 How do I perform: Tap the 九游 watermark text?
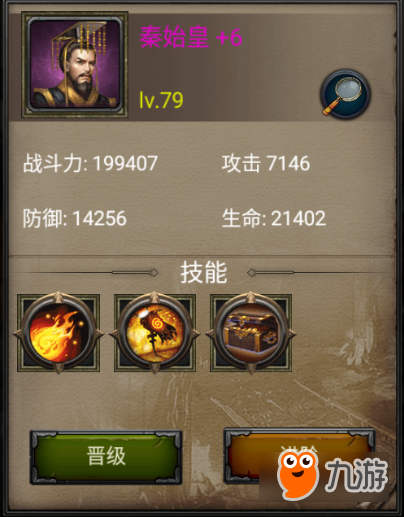(x=357, y=475)
